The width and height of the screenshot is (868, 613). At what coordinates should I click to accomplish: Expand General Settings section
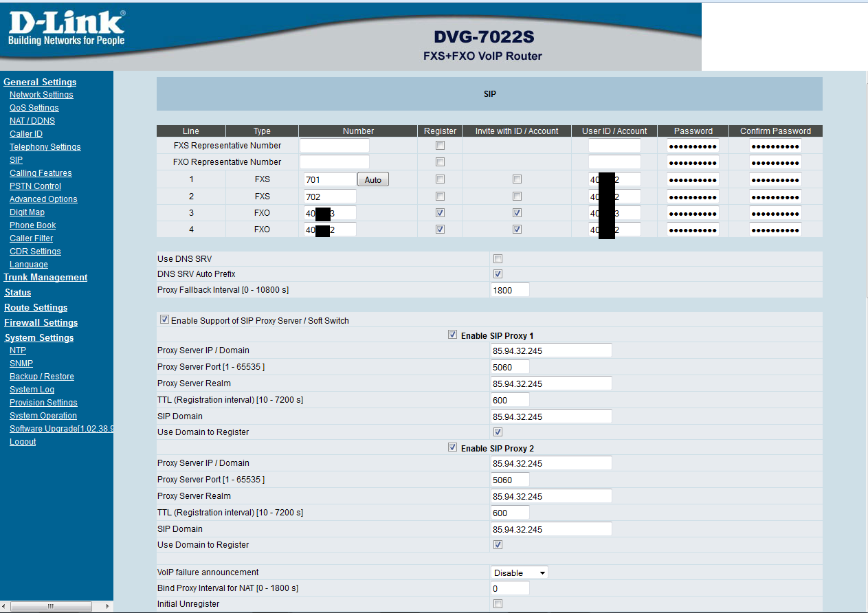(40, 82)
